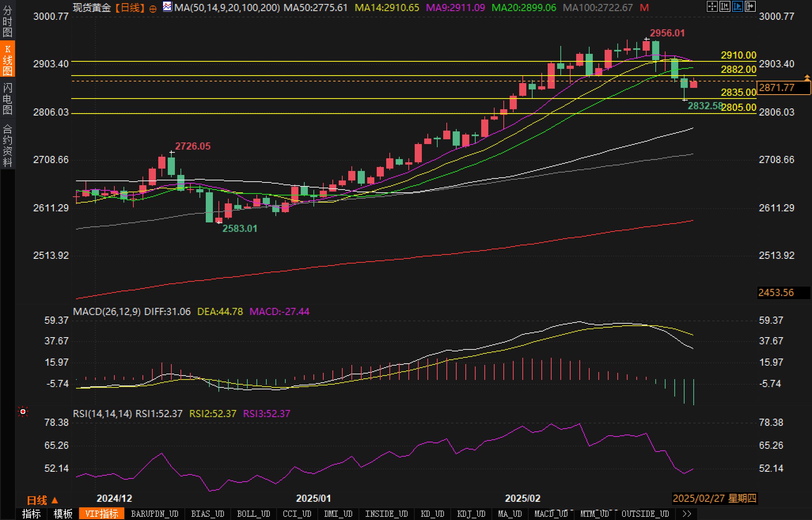Open the 闪电图 sidebar tab
The image size is (812, 520).
click(8, 99)
